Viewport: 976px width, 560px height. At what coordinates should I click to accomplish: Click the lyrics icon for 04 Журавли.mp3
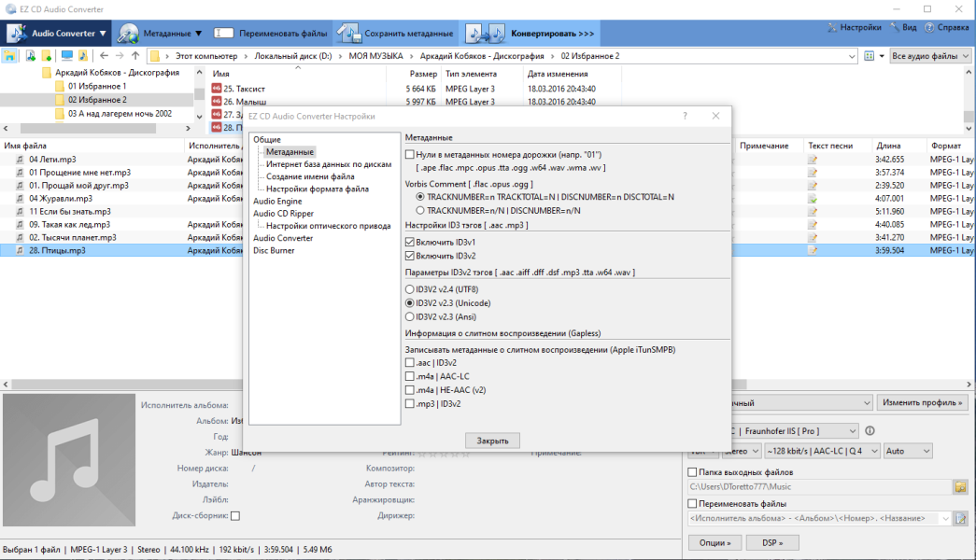coord(813,199)
